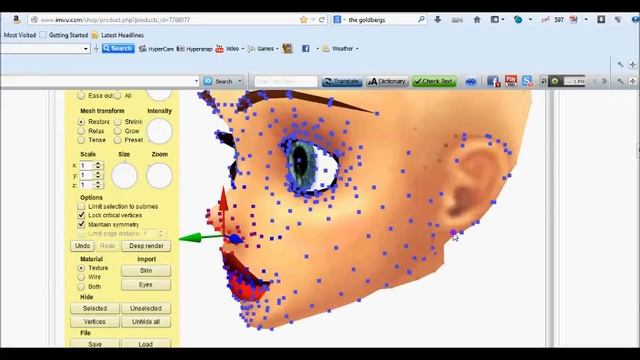640x360 pixels.
Task: Click the blue icon right of Check Text
Action: point(471,81)
